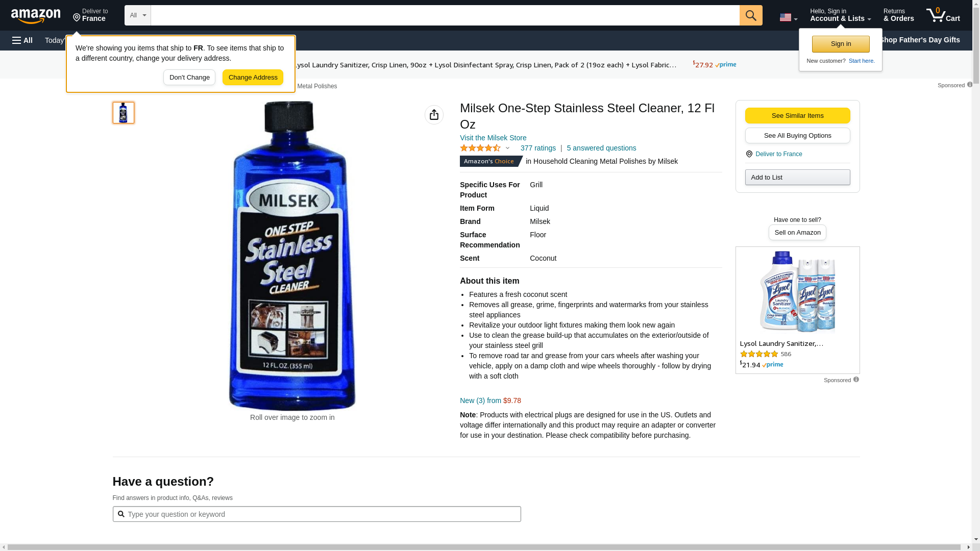This screenshot has height=551, width=980.
Task: Click the location pin next to Deliver to France
Action: click(749, 154)
